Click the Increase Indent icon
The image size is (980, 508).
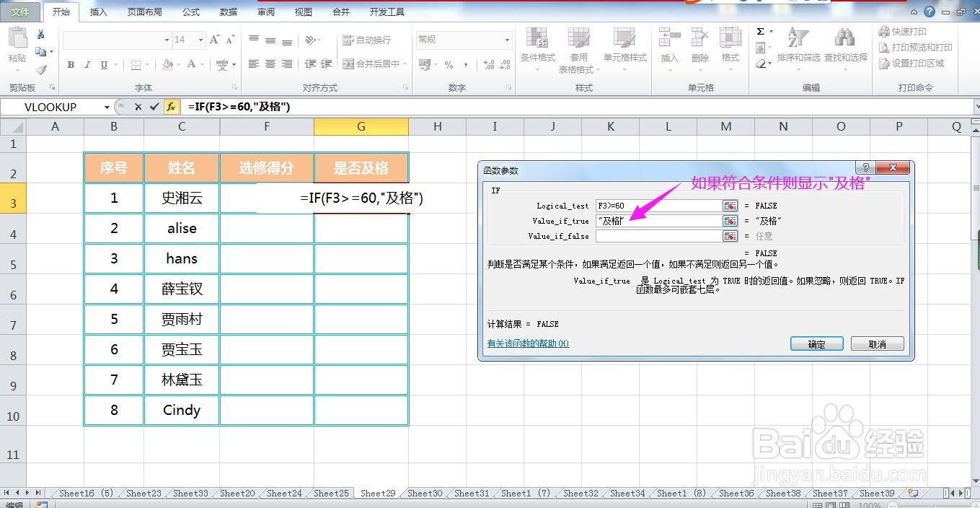(328, 64)
